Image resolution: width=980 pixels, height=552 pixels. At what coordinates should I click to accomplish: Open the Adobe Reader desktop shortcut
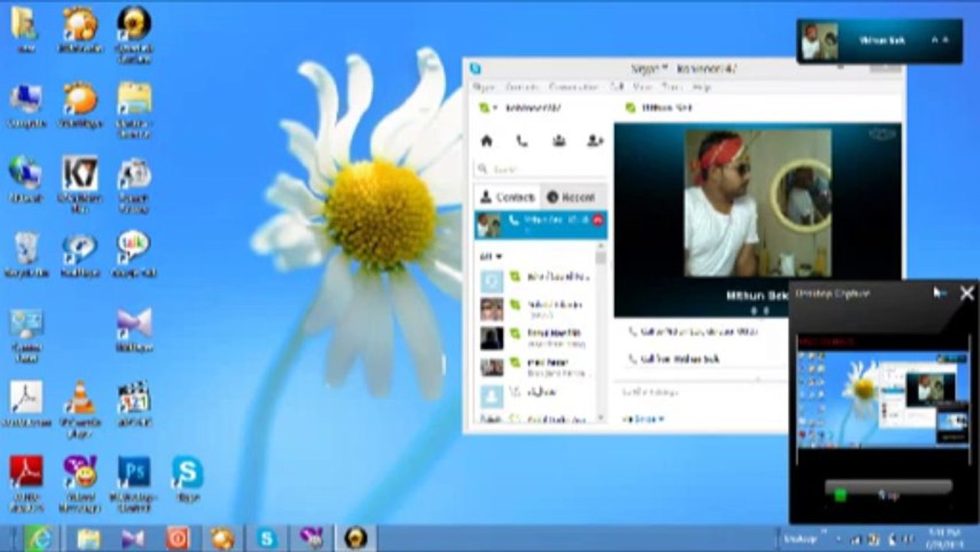[26, 484]
